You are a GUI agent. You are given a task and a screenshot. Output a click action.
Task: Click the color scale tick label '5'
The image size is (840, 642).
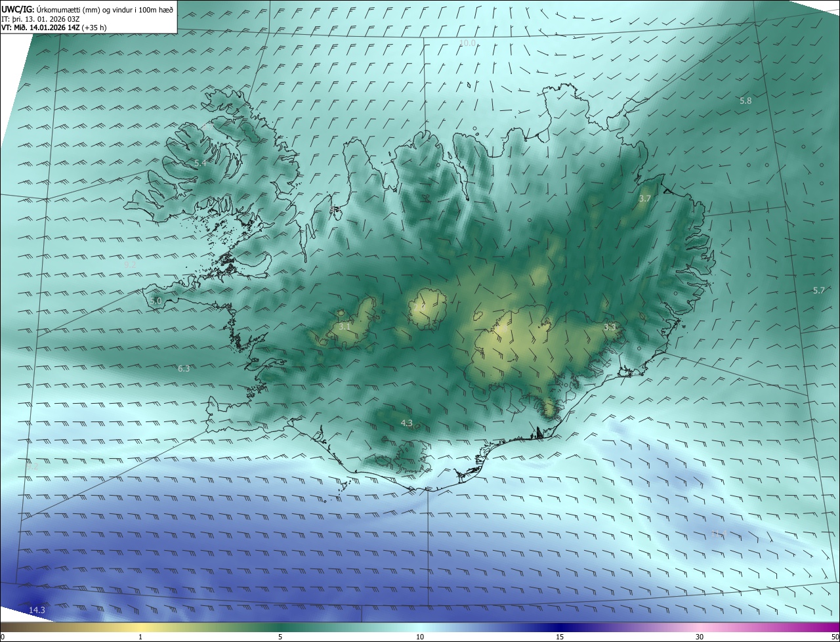pyautogui.click(x=280, y=637)
